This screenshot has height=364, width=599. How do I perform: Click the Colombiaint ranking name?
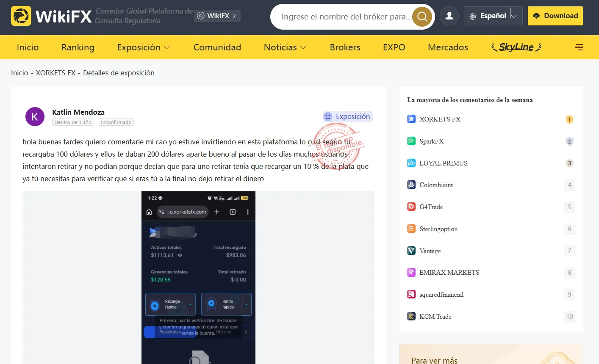(436, 185)
